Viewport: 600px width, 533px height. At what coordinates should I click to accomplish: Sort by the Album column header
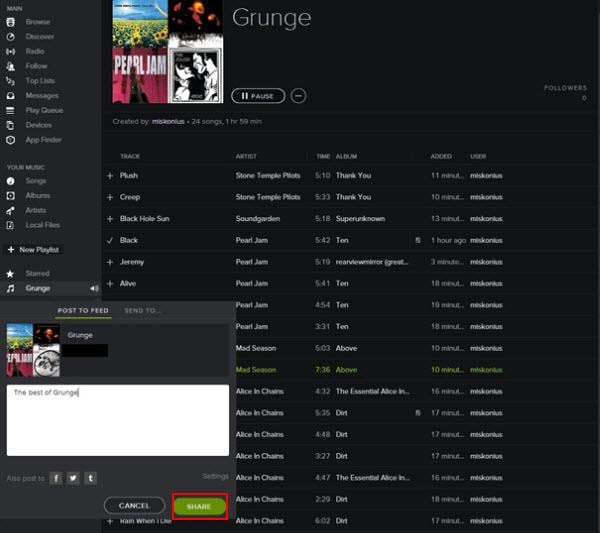[346, 156]
